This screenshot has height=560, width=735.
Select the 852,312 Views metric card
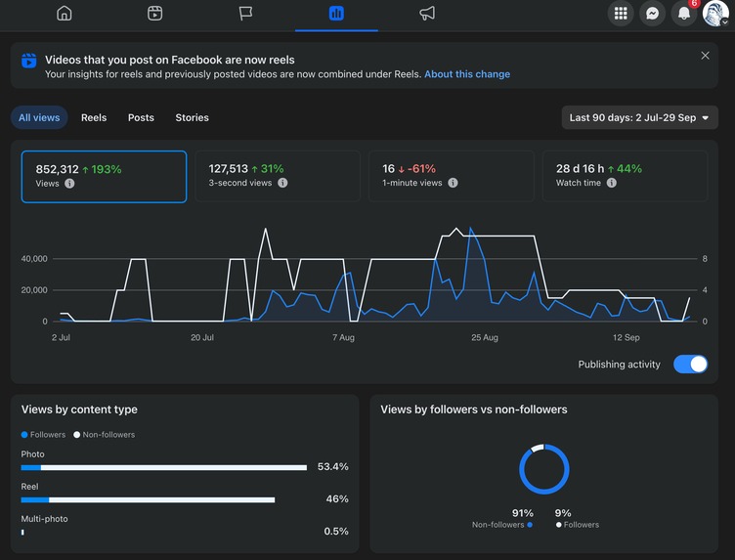click(x=104, y=177)
